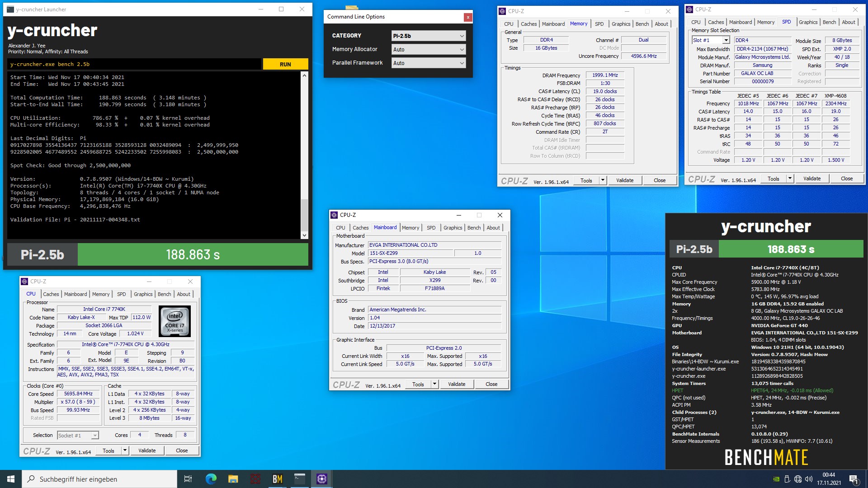Open the Memory Allocator dropdown
The height and width of the screenshot is (488, 868).
pyautogui.click(x=428, y=49)
